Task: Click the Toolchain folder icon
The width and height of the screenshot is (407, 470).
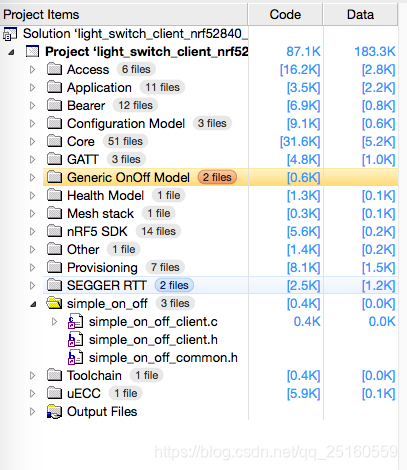Action: [x=54, y=375]
